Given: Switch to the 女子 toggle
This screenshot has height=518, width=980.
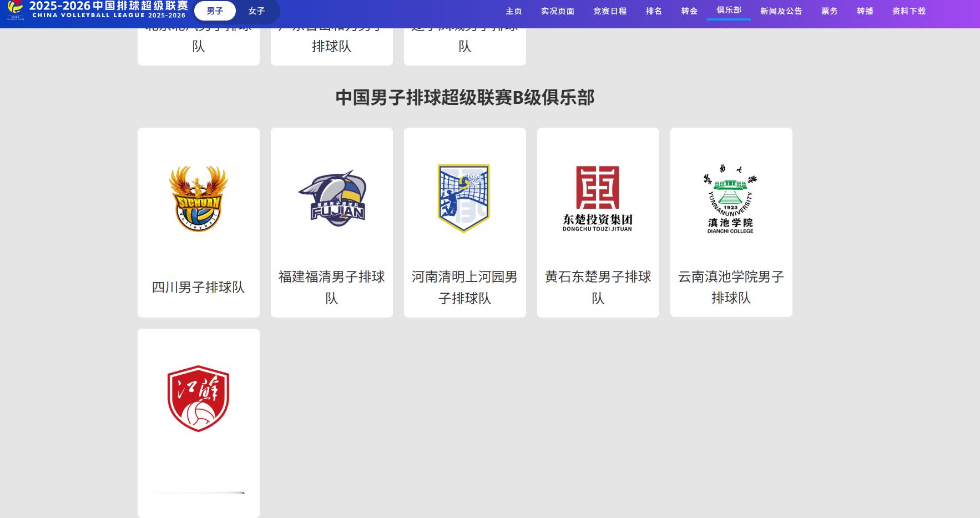Looking at the screenshot, I should pos(256,11).
